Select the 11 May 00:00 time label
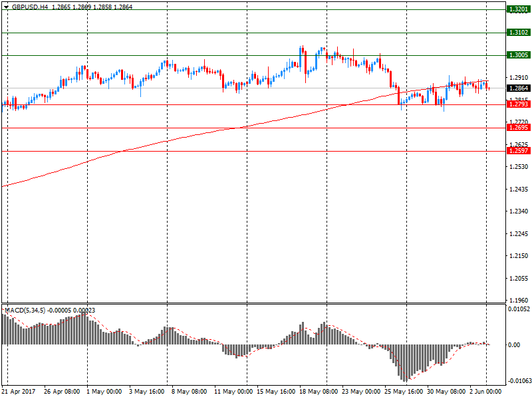Viewport: 532px width, 399px height. [x=233, y=392]
